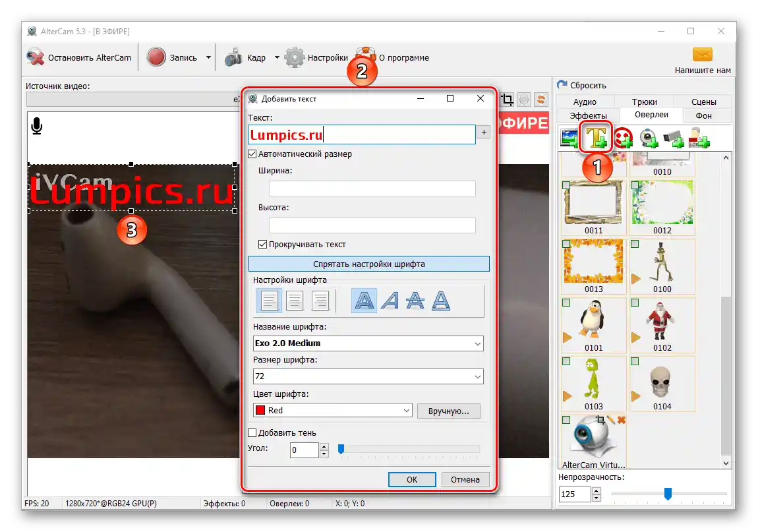Click the add image overlay icon
Screen dimensions: 758x532
569,139
